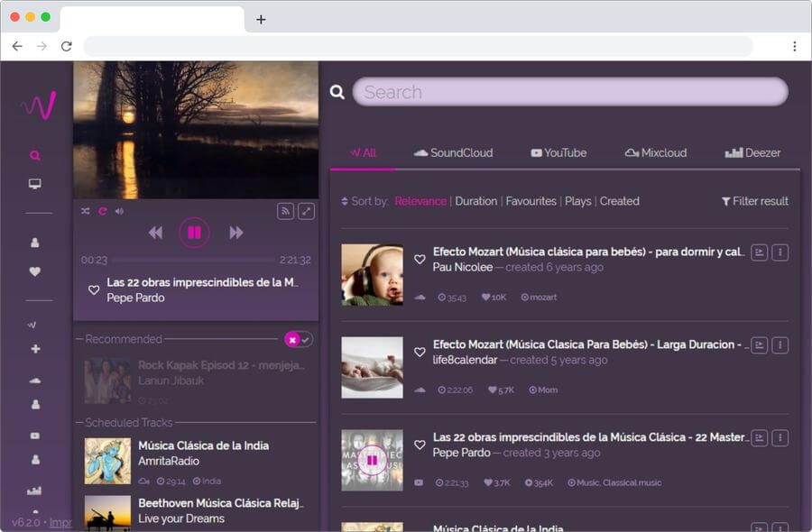Switch to the YouTube tab

tap(558, 152)
